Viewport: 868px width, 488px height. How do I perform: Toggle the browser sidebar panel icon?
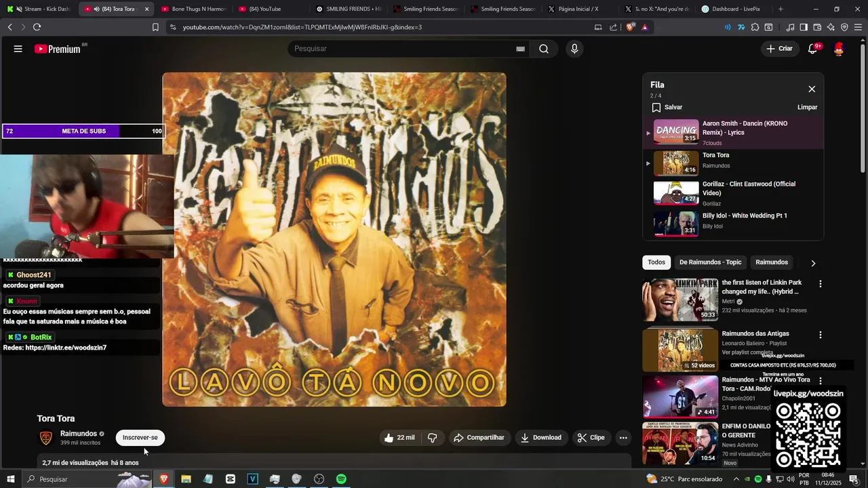tap(804, 27)
